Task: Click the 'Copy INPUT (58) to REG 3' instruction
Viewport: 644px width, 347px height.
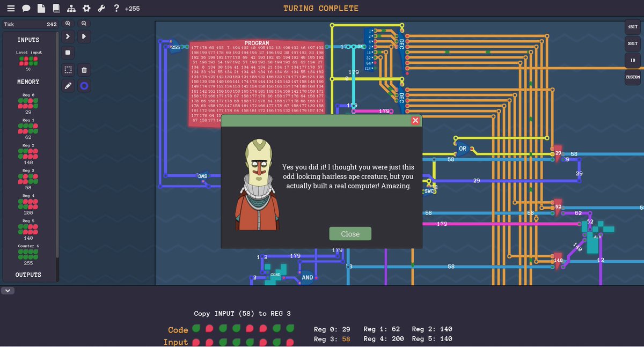Action: [x=243, y=314]
